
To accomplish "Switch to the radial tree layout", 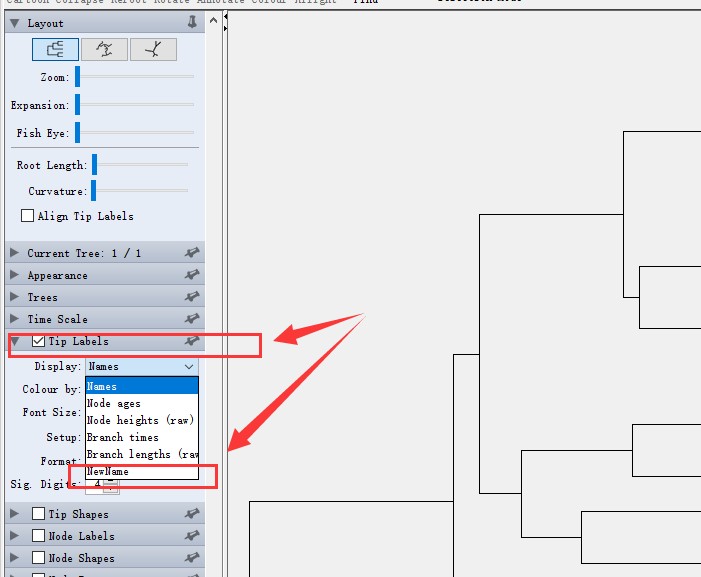I will [153, 50].
